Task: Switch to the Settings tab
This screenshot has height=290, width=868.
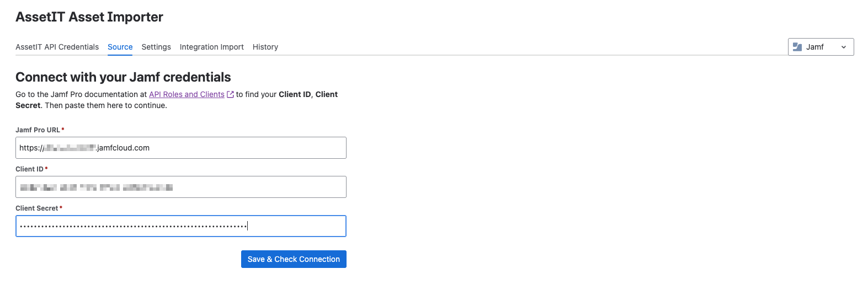Action: tap(156, 47)
